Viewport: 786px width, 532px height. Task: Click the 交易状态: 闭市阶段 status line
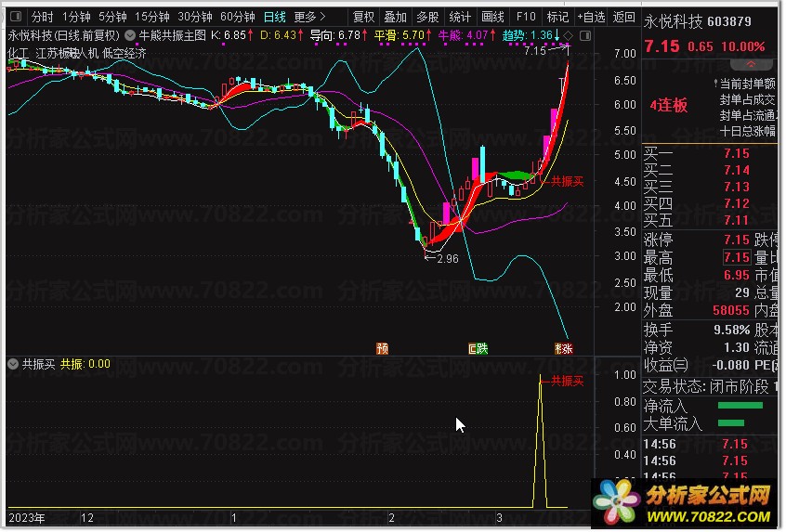(x=706, y=387)
